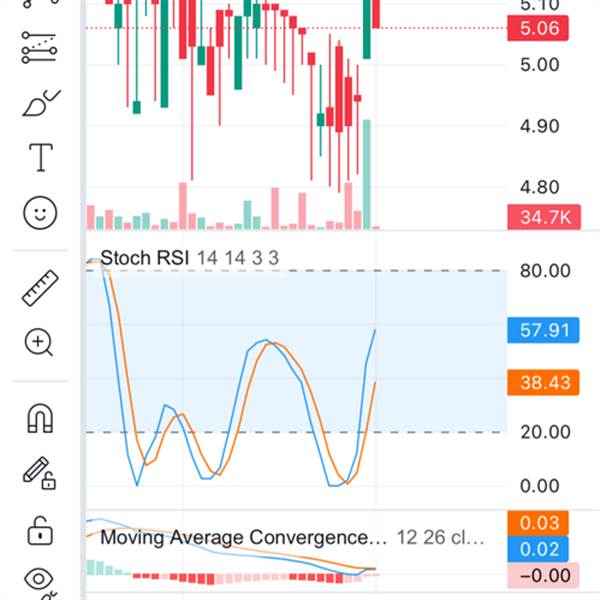Select the Brush drawing tool
Viewport: 600px width, 600px height.
point(41,103)
